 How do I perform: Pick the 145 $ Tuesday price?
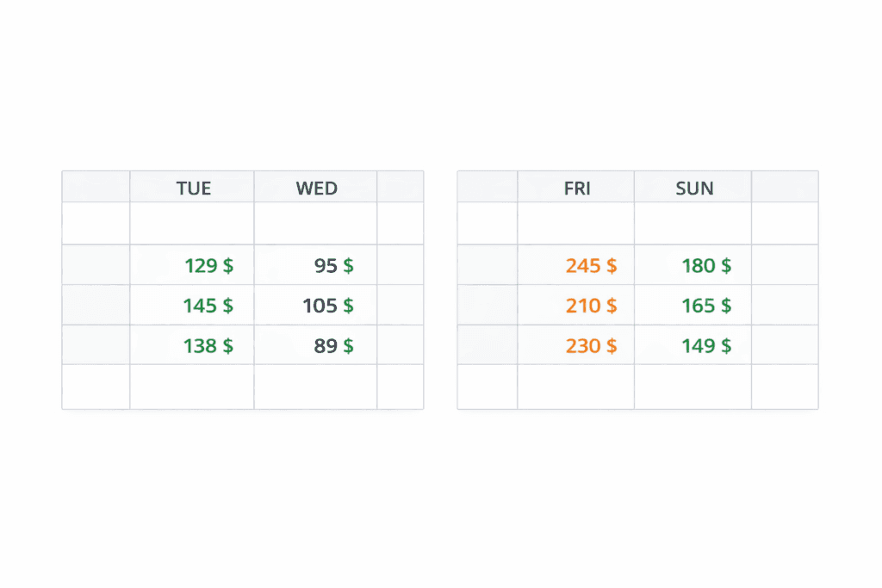pos(208,306)
